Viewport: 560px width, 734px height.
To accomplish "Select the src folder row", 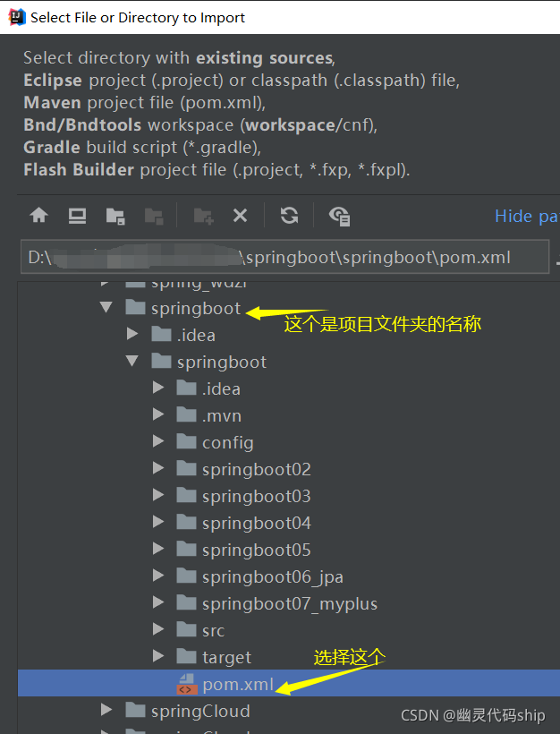I will coord(289,629).
